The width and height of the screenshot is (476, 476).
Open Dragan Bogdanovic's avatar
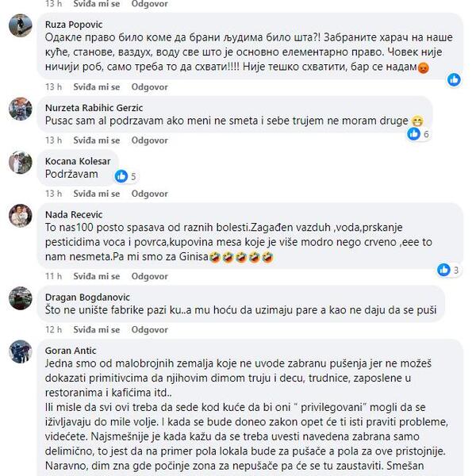pyautogui.click(x=21, y=298)
